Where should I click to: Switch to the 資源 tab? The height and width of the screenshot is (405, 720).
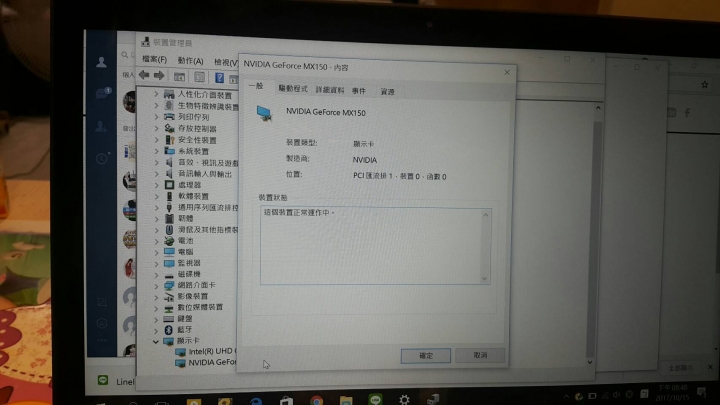(387, 92)
